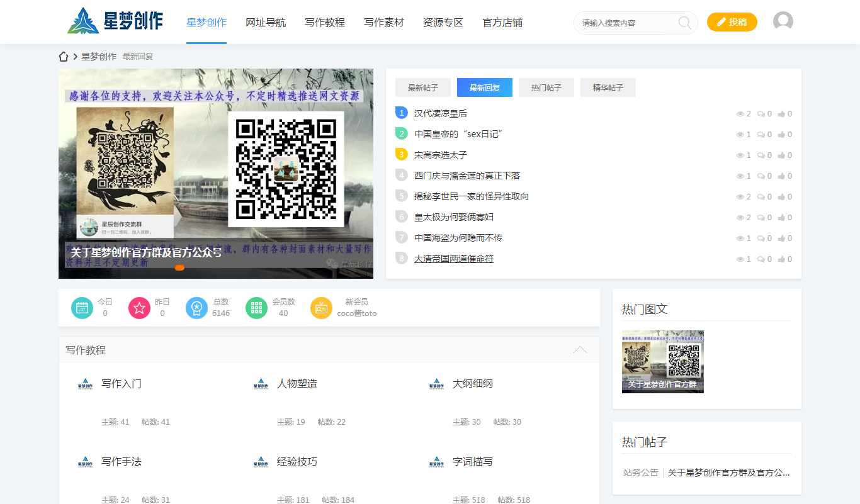Click the 会员数 grid icon
860x504 pixels.
pyautogui.click(x=256, y=308)
